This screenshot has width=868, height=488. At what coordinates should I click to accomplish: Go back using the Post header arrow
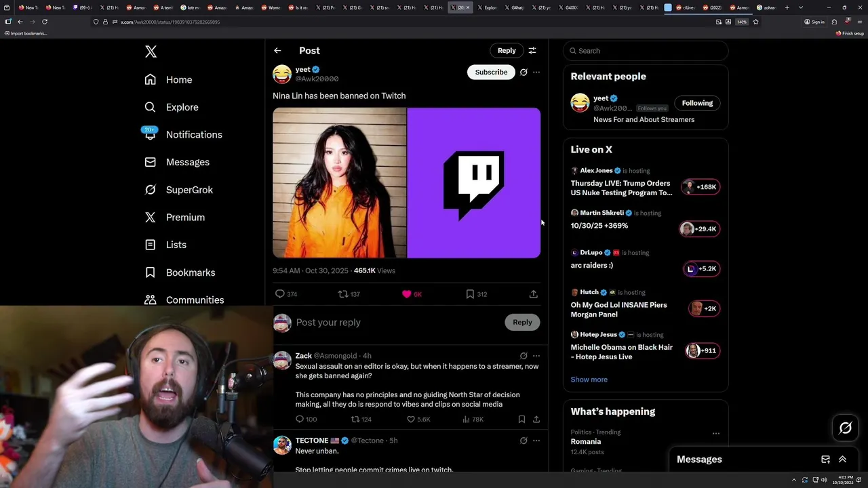(277, 51)
